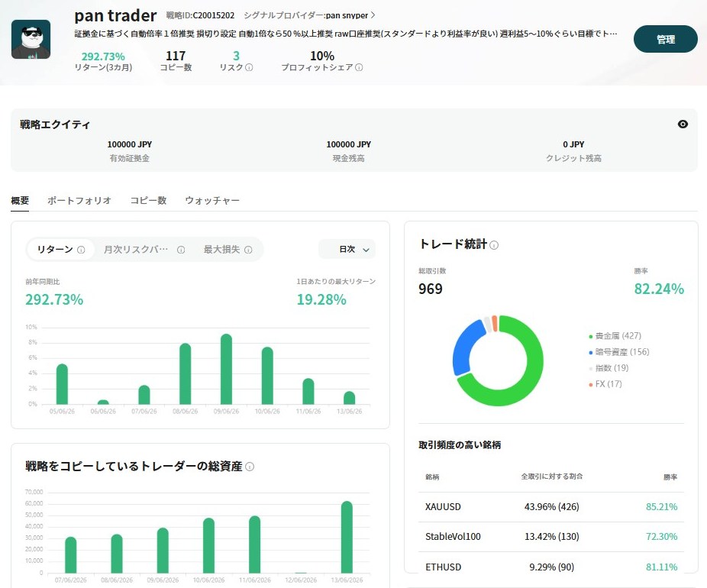Screen dimensions: 707x588
Task: Click info icon beside 月次リスクバ…
Action: (x=181, y=250)
